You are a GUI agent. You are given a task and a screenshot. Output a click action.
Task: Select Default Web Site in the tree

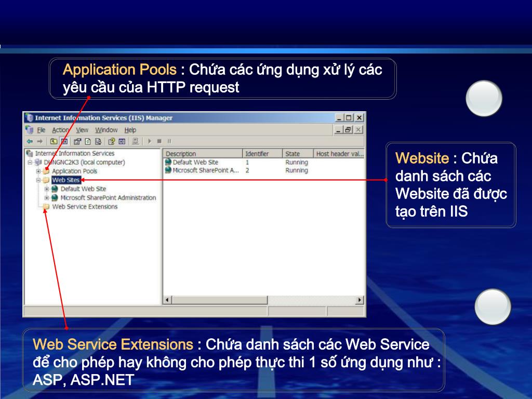point(83,189)
